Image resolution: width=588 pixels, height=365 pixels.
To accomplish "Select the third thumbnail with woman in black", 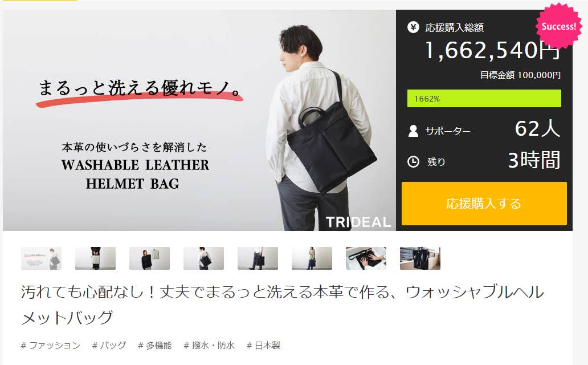I will pyautogui.click(x=149, y=258).
